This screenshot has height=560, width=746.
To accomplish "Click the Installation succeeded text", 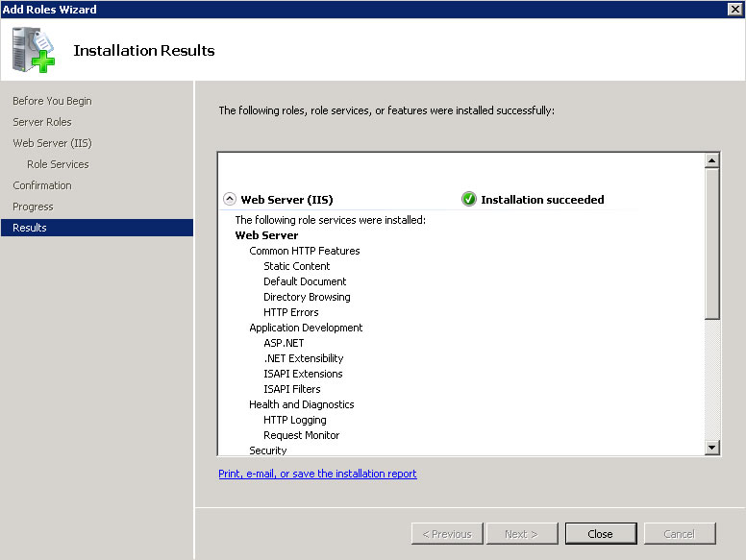I will click(542, 200).
